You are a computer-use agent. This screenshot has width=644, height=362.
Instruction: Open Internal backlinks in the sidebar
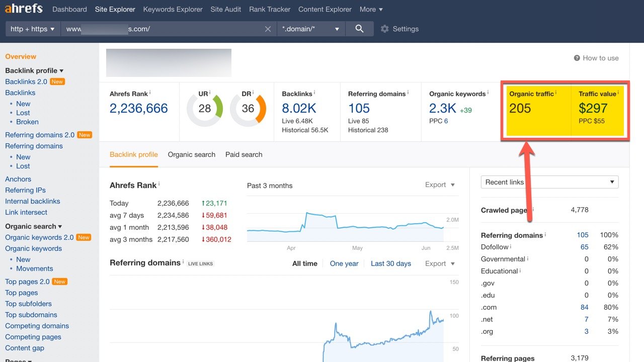click(33, 201)
